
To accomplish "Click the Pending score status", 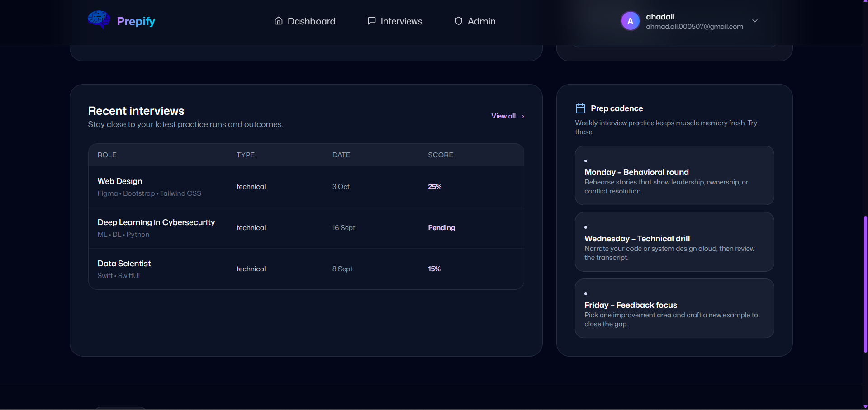I will pos(441,228).
